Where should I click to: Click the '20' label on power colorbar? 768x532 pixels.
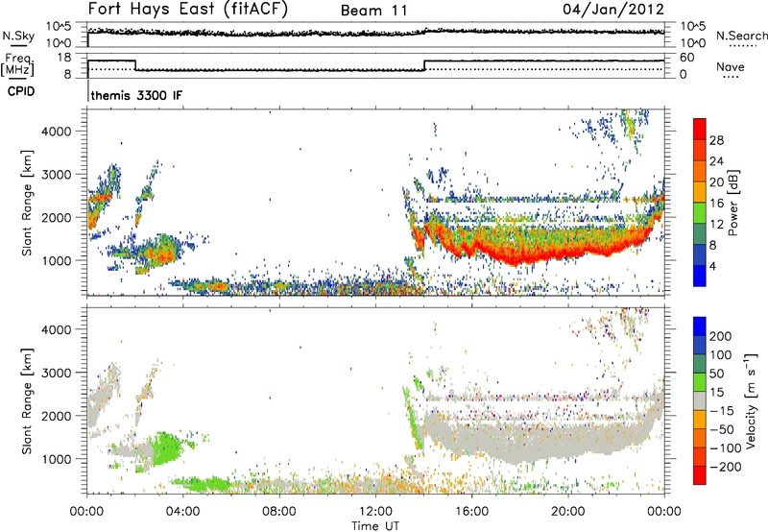(716, 182)
